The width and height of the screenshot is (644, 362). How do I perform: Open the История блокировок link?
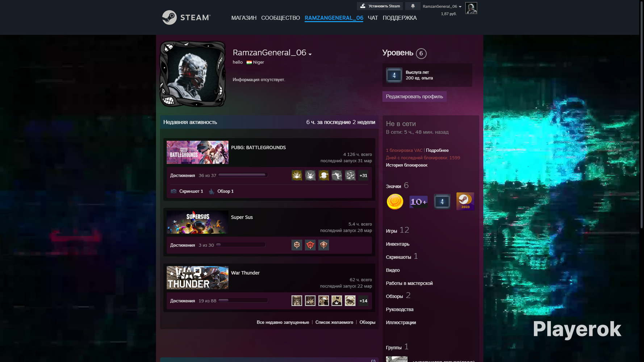[406, 165]
